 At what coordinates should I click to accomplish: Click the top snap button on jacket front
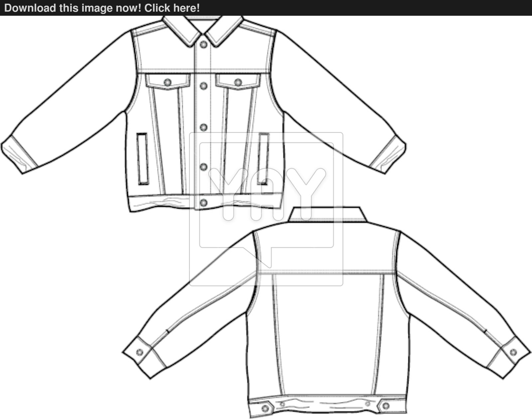[203, 44]
